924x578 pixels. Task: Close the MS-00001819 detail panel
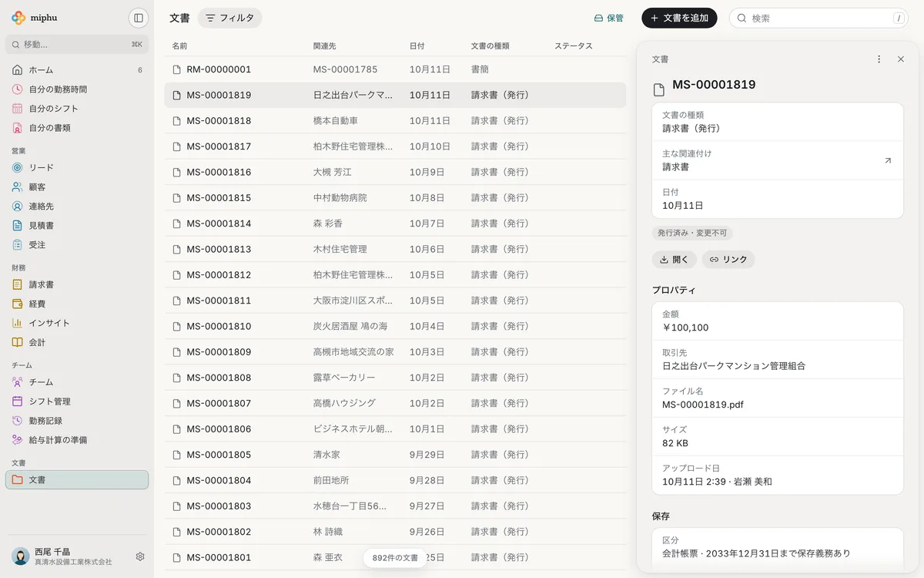[901, 59]
